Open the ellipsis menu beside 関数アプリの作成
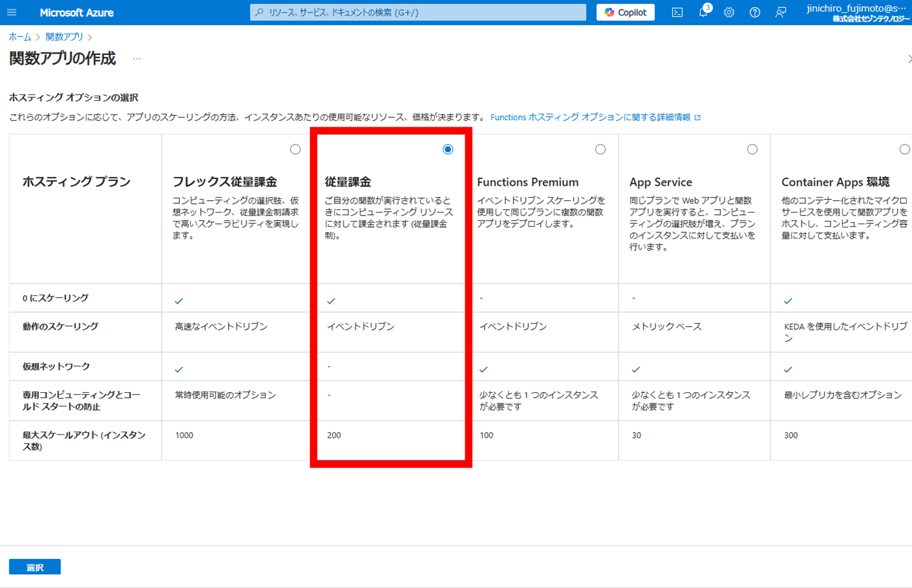The image size is (912, 588). pos(136,59)
